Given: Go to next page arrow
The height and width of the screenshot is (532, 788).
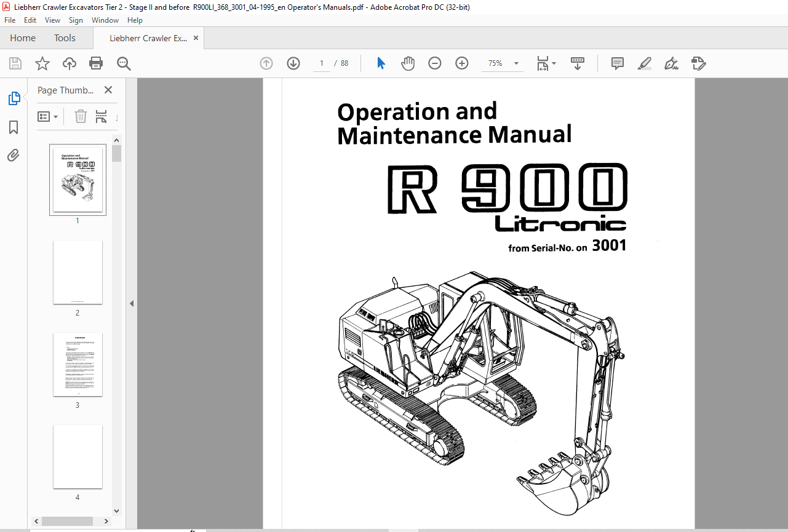Looking at the screenshot, I should click(x=293, y=63).
